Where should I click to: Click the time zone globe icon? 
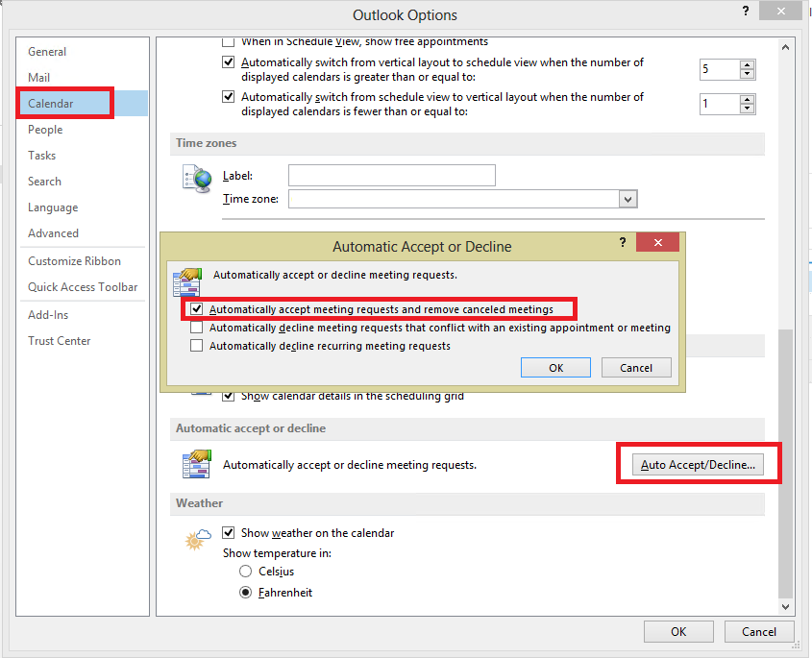197,179
